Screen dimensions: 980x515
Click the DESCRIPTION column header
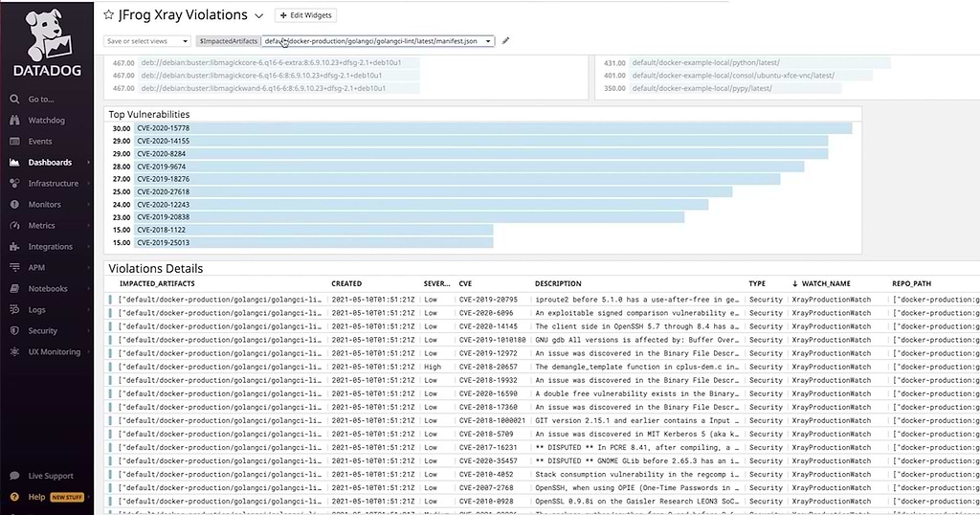[558, 283]
